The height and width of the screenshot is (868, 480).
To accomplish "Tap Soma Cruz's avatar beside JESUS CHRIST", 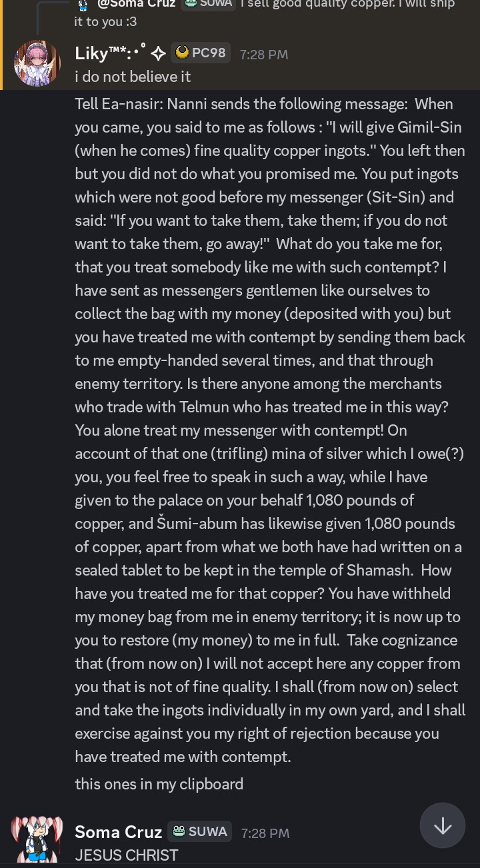I will point(37,839).
